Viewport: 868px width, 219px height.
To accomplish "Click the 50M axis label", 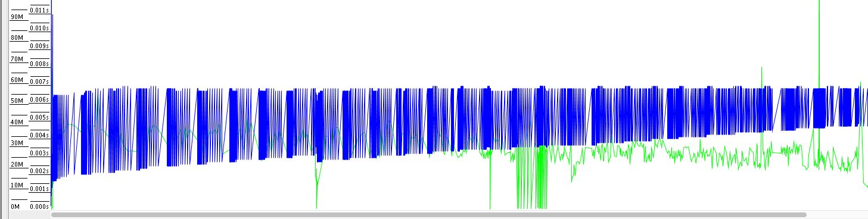I will click(17, 101).
